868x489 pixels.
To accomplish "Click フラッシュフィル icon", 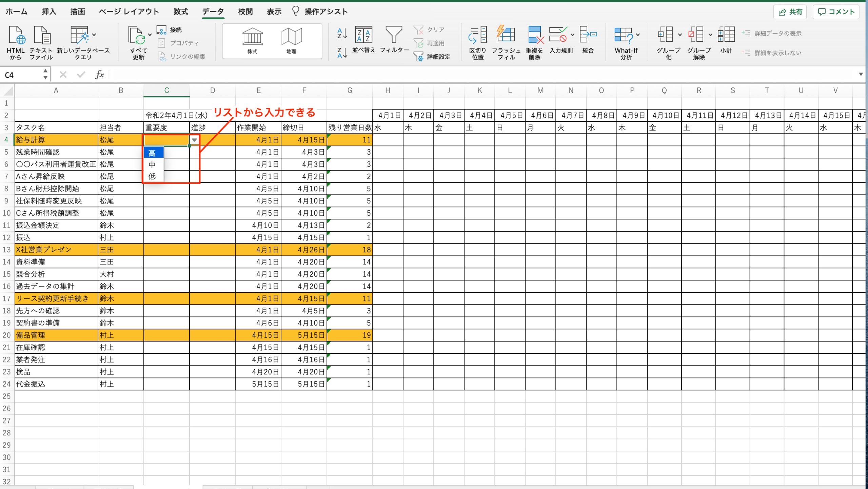I will pyautogui.click(x=506, y=35).
